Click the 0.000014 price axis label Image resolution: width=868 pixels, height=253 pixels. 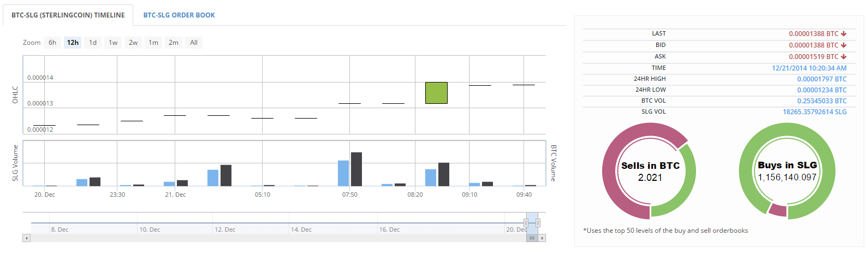40,78
